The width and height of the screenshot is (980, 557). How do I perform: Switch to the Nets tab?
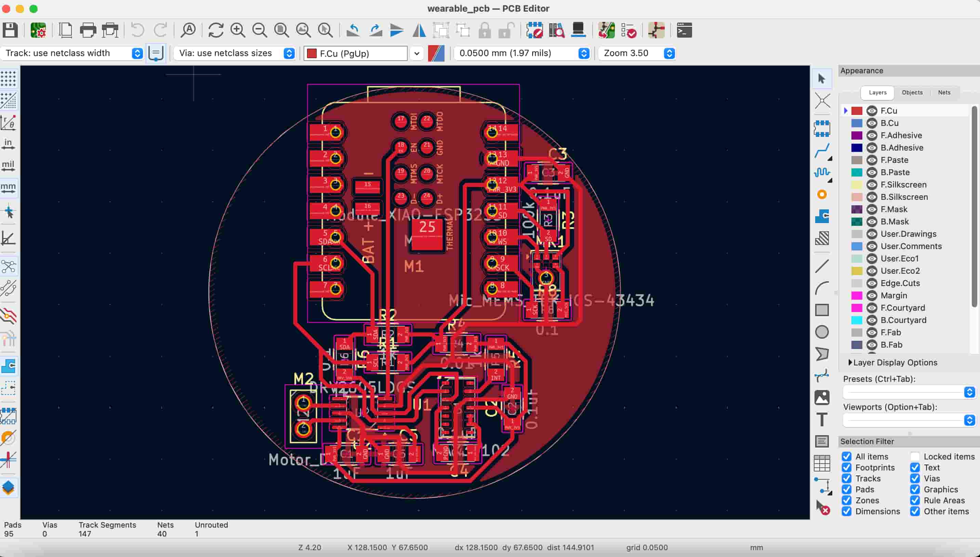pyautogui.click(x=944, y=93)
